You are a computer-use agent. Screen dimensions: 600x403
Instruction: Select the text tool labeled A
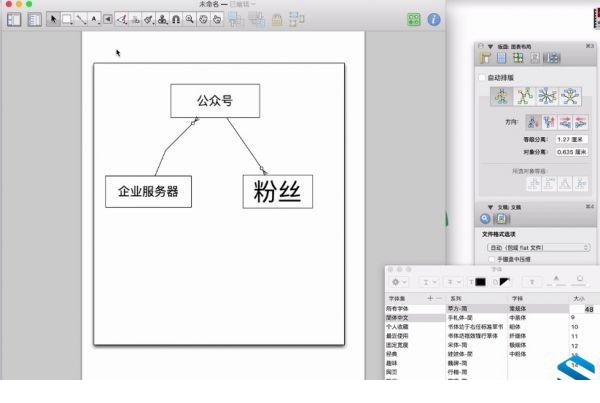(x=94, y=19)
